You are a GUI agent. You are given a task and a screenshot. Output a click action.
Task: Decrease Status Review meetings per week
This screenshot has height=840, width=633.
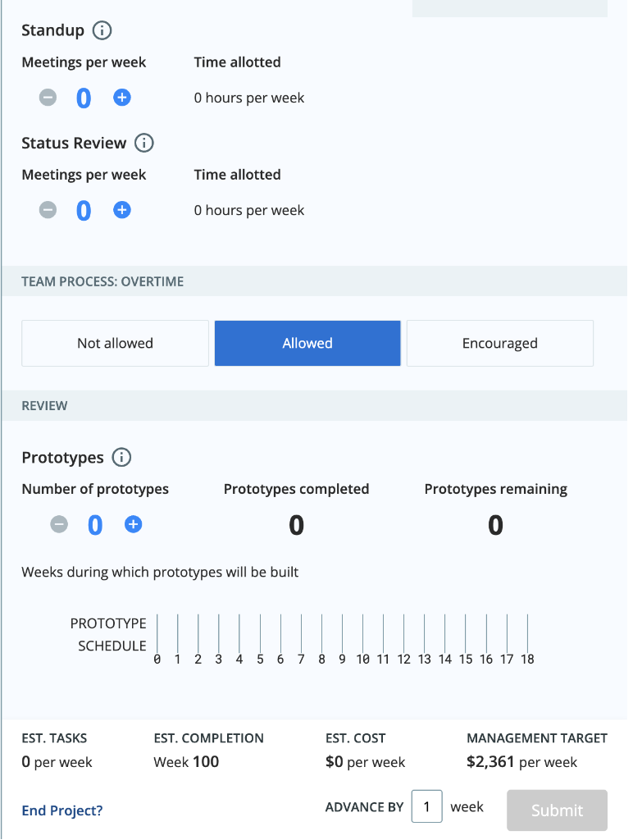coord(48,210)
